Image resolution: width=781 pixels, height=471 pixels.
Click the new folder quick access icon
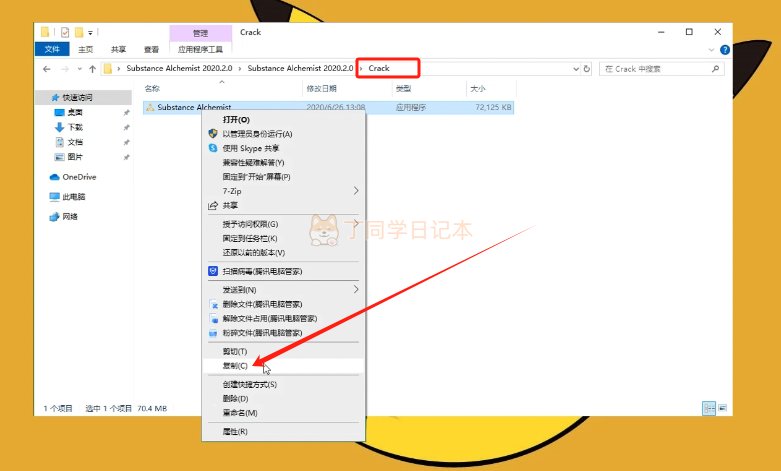click(79, 32)
